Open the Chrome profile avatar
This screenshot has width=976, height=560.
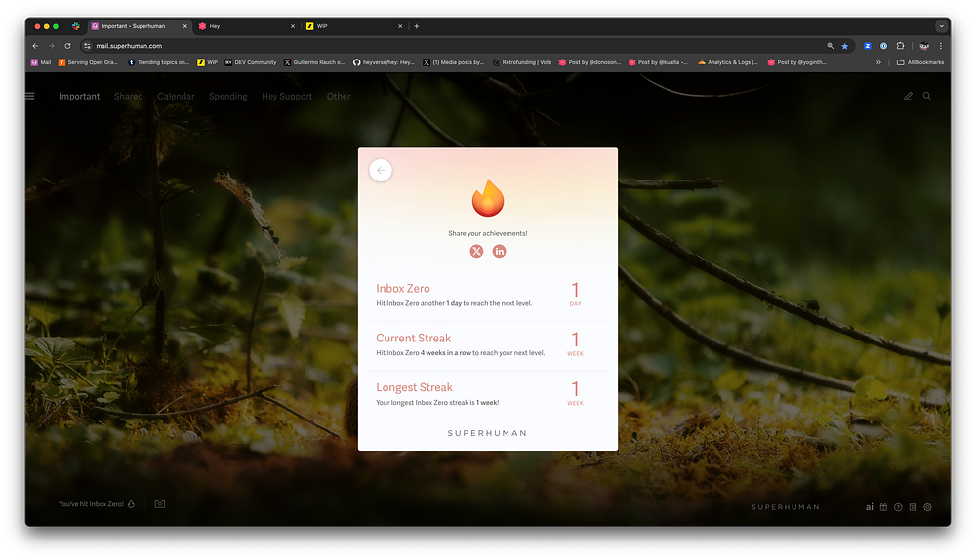pyautogui.click(x=924, y=46)
